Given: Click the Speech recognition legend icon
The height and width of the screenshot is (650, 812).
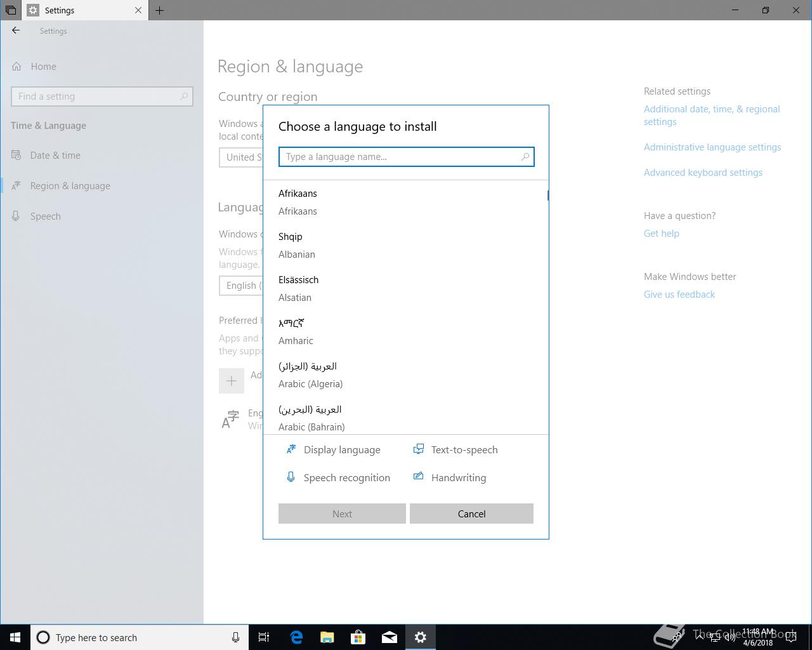Looking at the screenshot, I should click(291, 477).
